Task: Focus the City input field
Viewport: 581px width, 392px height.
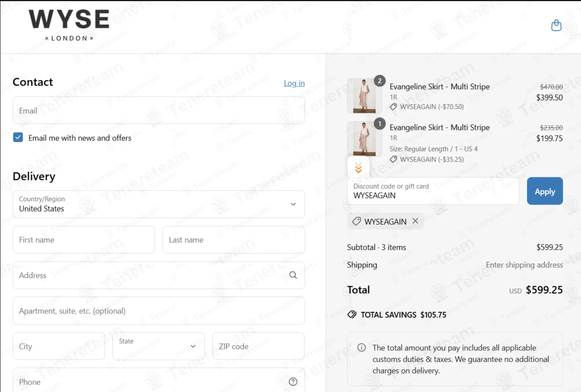Action: click(x=59, y=346)
